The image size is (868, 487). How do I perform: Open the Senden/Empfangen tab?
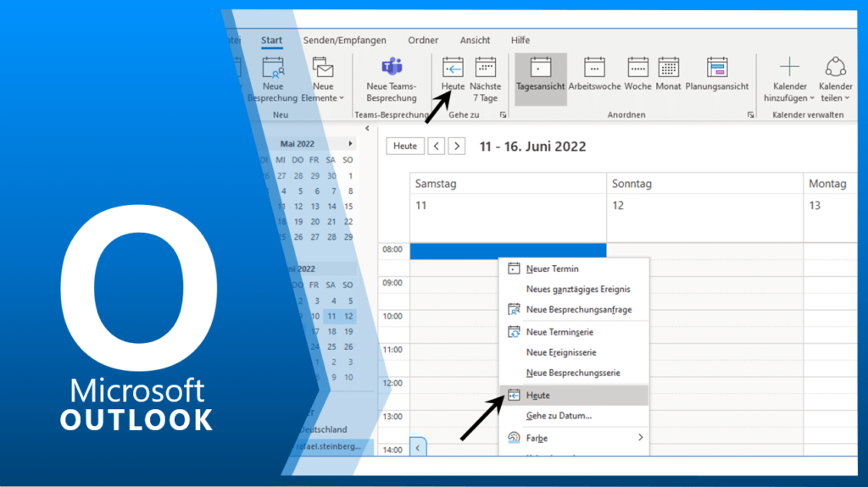[x=344, y=40]
